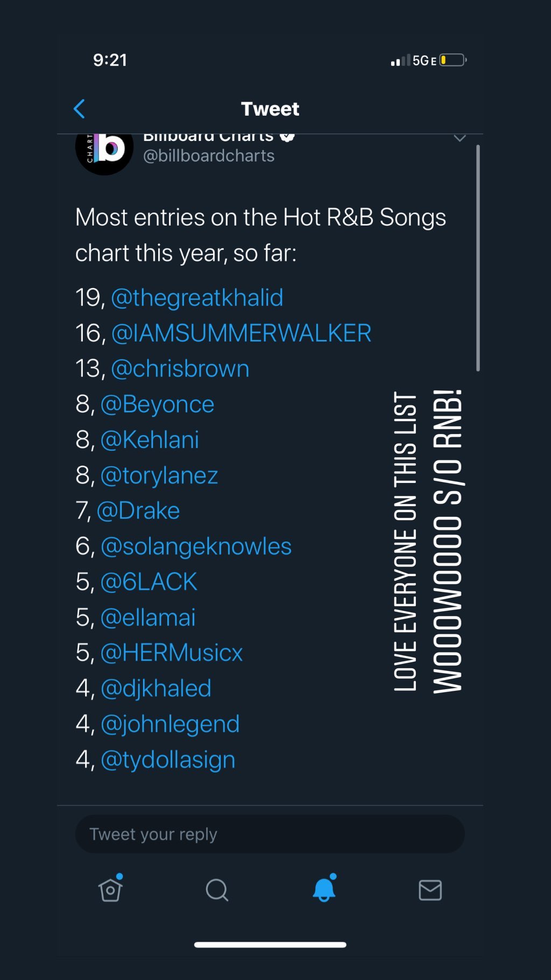Open the @tydollasign mention link
Viewport: 551px width, 980px height.
(x=168, y=760)
